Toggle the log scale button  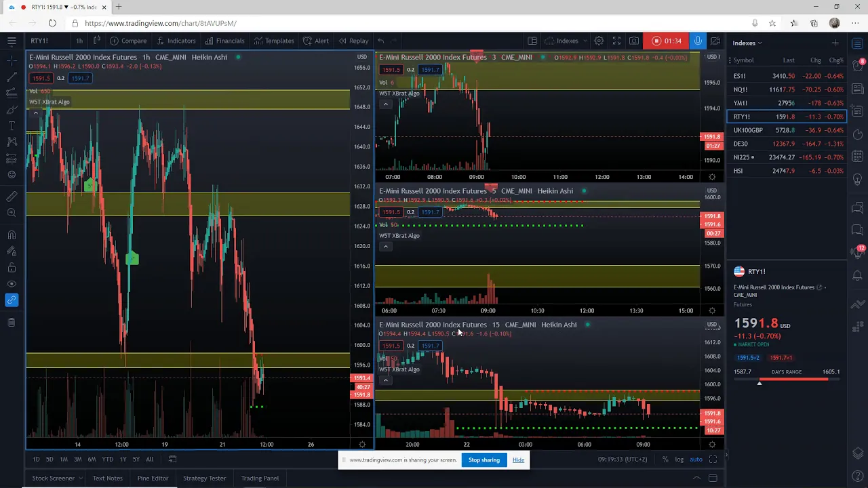679,460
